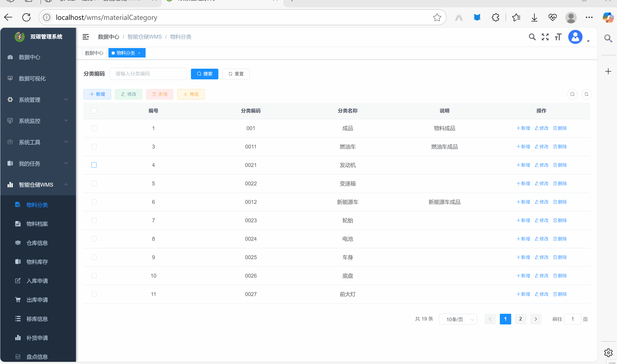Check the select-all header checkbox
Viewport: 617px width, 364px height.
tap(94, 111)
